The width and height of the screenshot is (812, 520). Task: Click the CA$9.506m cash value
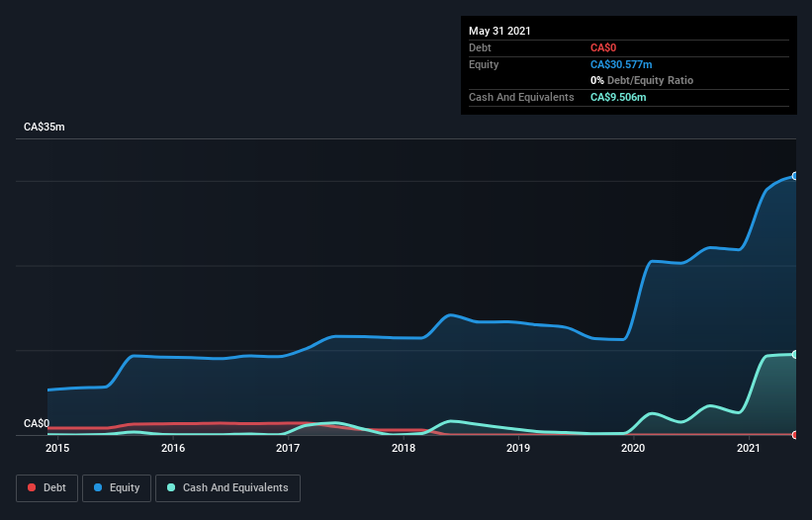tap(618, 97)
